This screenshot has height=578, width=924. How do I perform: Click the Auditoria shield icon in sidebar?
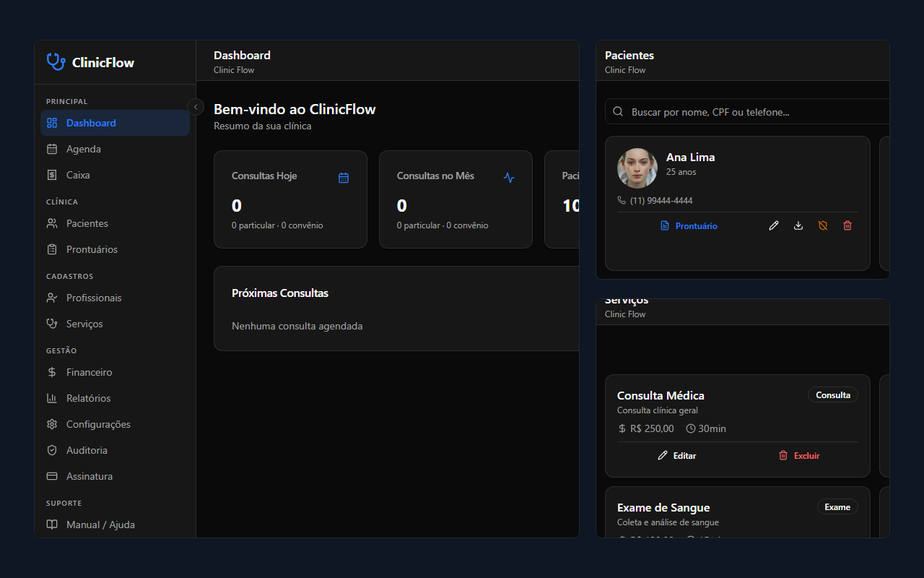point(52,450)
